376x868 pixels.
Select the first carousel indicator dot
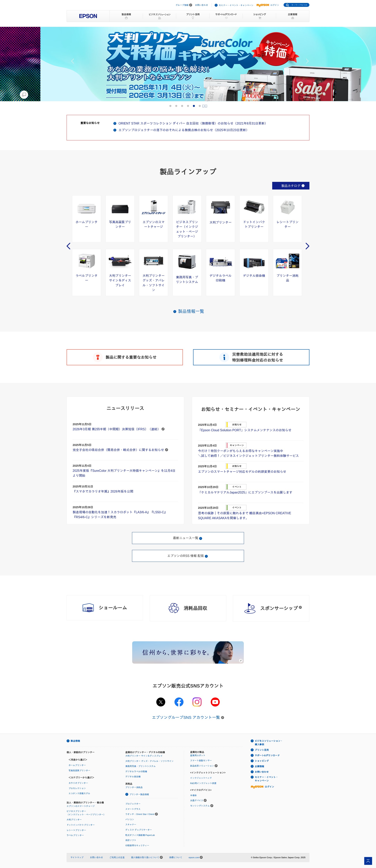[x=170, y=106]
